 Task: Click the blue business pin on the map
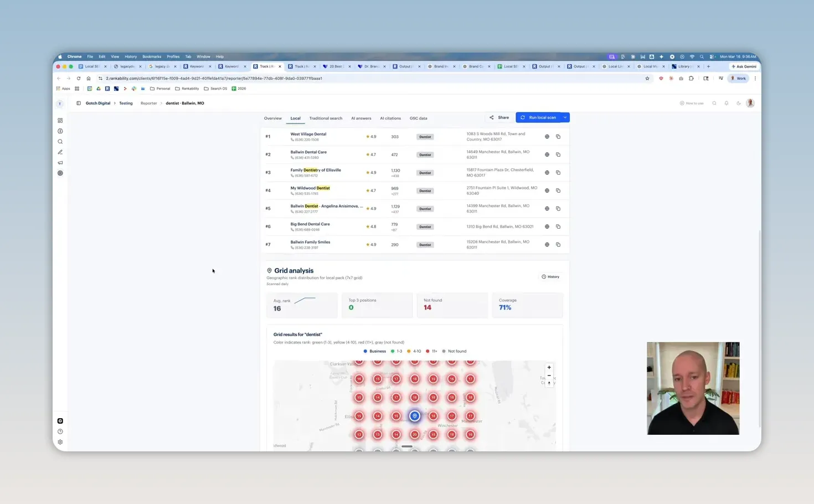tap(415, 416)
